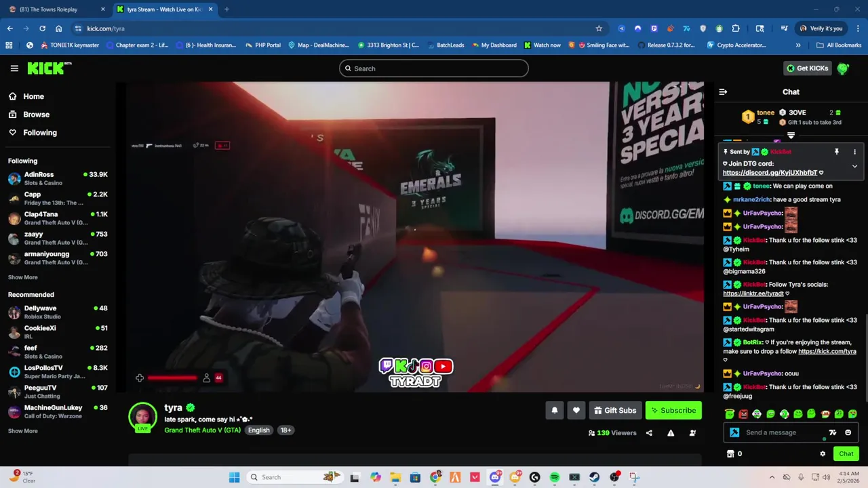Click the report warning triangle icon
The image size is (868, 488).
tap(671, 433)
